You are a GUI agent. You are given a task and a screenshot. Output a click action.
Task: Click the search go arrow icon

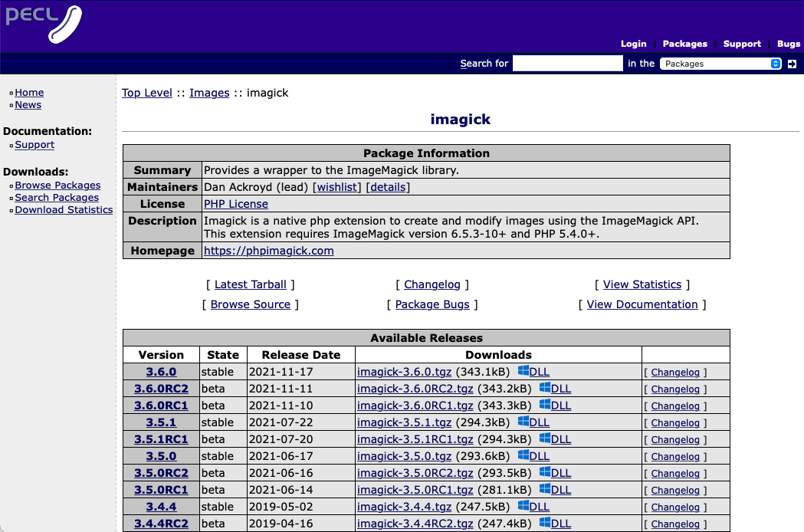793,64
